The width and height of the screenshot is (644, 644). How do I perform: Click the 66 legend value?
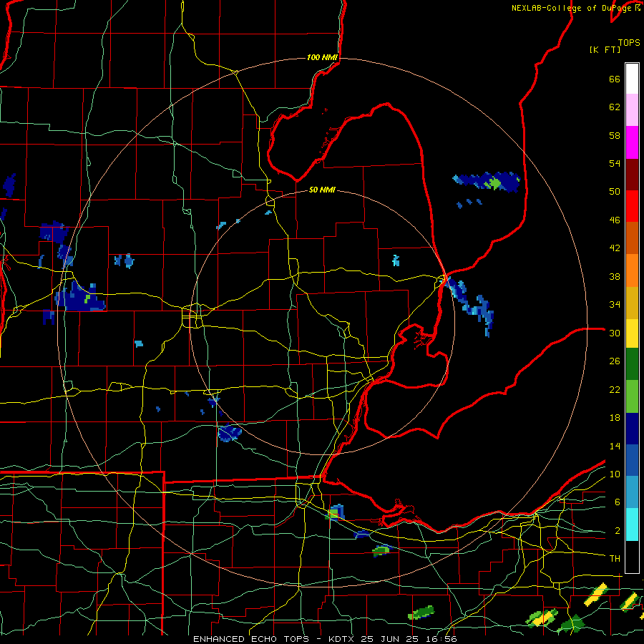tap(615, 79)
